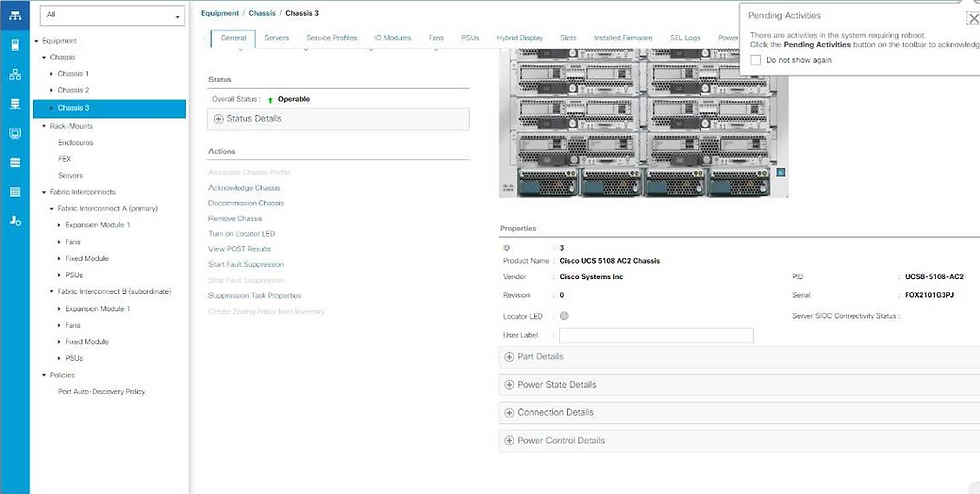The image size is (980, 494).
Task: Click into the User Label field
Action: coord(656,335)
